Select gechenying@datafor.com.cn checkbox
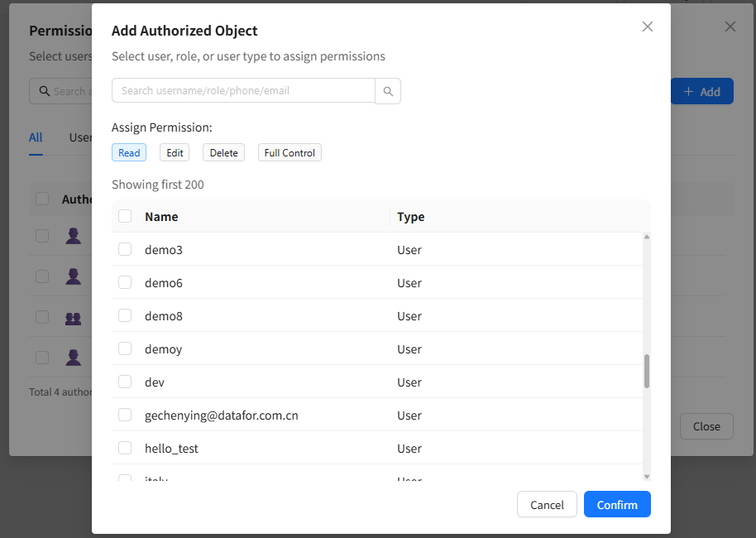Image resolution: width=756 pixels, height=538 pixels. pos(125,415)
